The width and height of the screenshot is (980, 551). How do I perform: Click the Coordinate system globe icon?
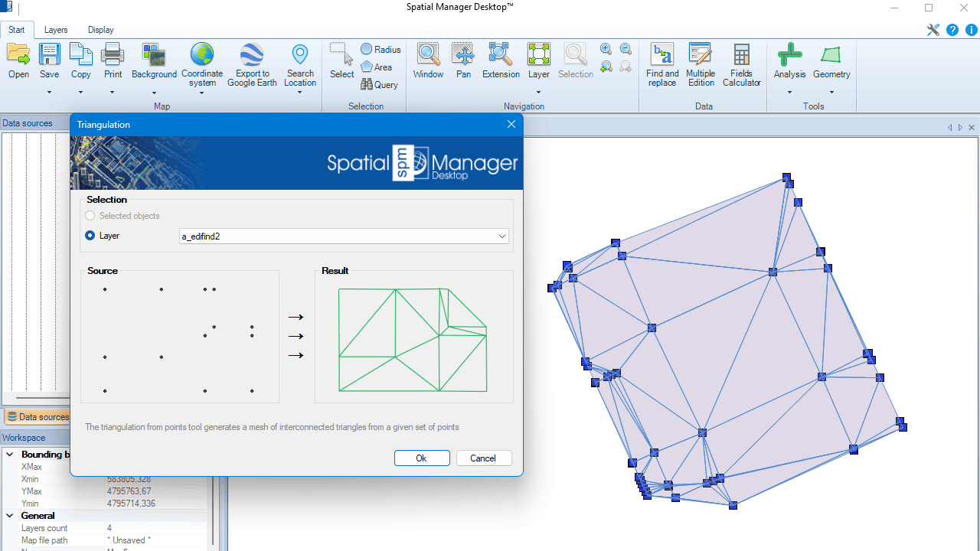click(202, 54)
